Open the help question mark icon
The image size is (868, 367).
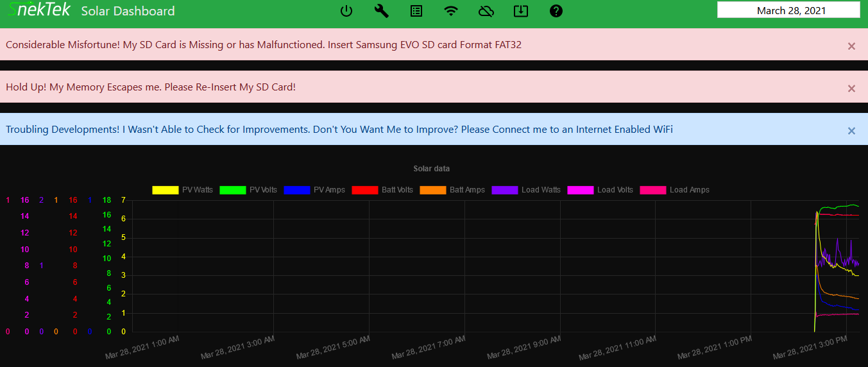556,11
